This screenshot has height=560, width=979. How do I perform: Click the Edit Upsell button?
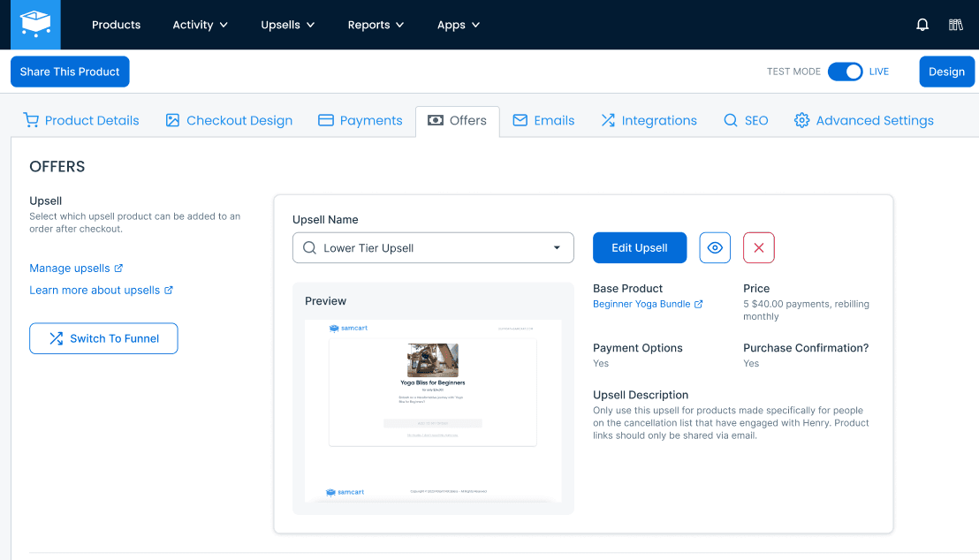point(640,248)
